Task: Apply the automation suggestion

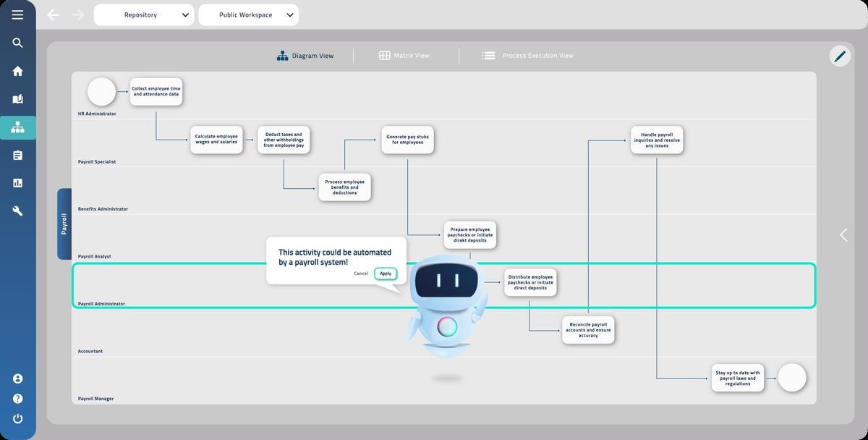Action: pos(386,274)
